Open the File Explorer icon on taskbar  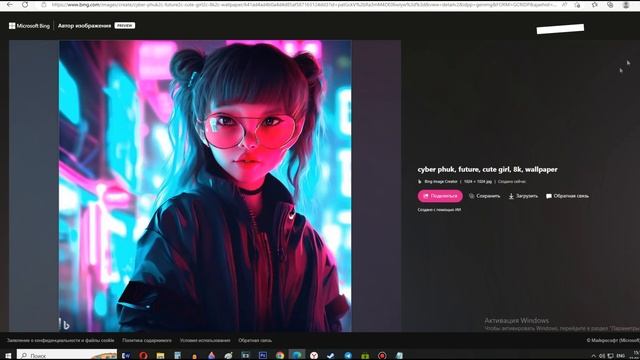pyautogui.click(x=160, y=356)
